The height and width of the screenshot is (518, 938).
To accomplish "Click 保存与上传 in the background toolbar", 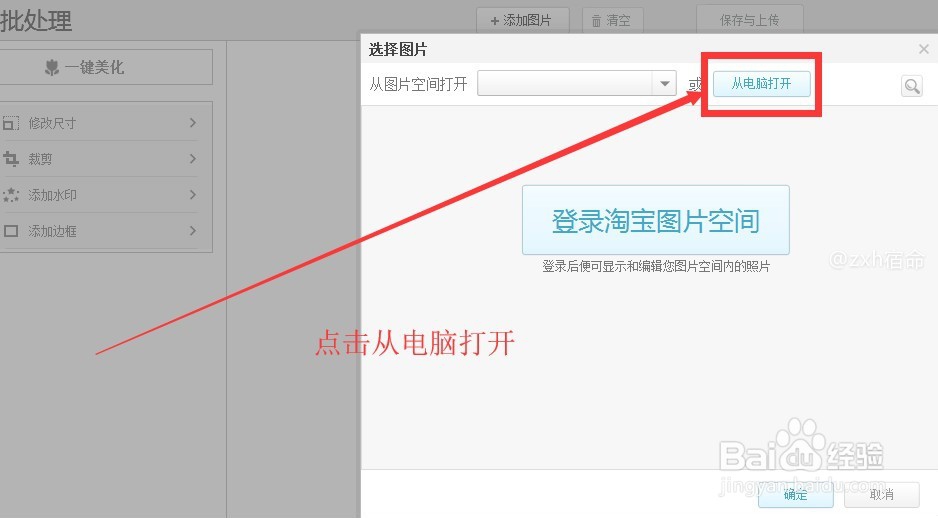I will (x=750, y=20).
